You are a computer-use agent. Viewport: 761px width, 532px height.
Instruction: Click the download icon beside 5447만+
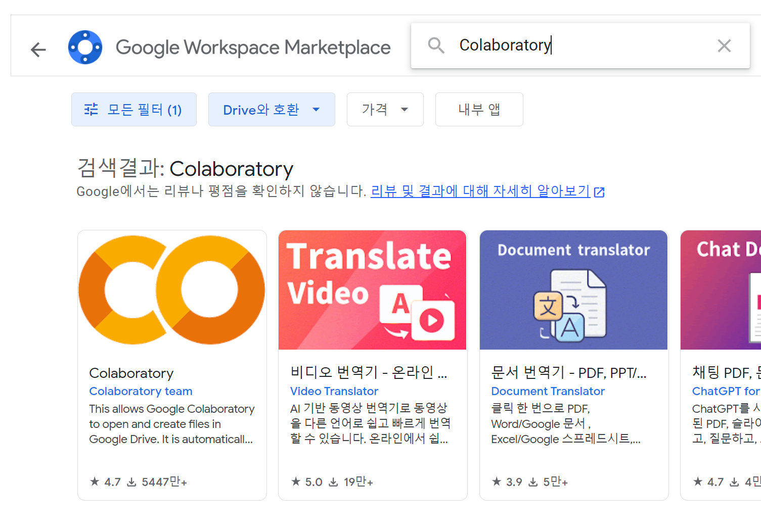pyautogui.click(x=131, y=482)
